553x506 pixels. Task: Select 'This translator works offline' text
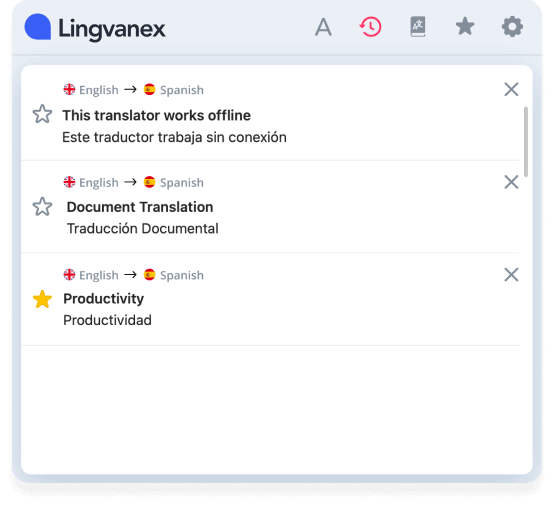157,115
